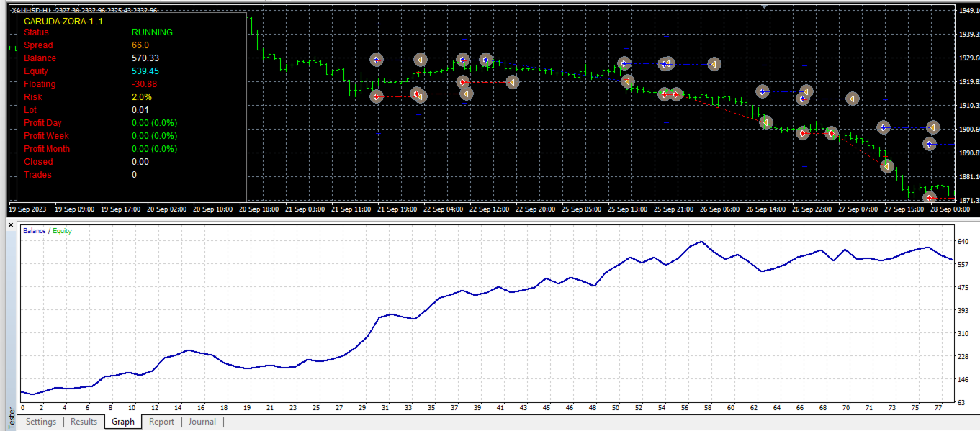Click the Balance / Equity graph legend
980x431 pixels.
tap(48, 231)
